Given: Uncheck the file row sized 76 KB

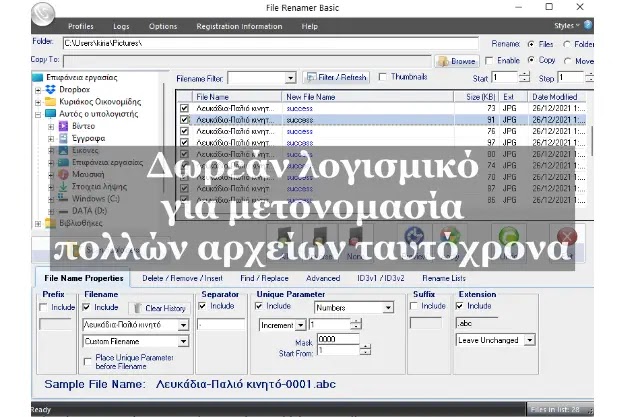Looking at the screenshot, I should (x=184, y=131).
